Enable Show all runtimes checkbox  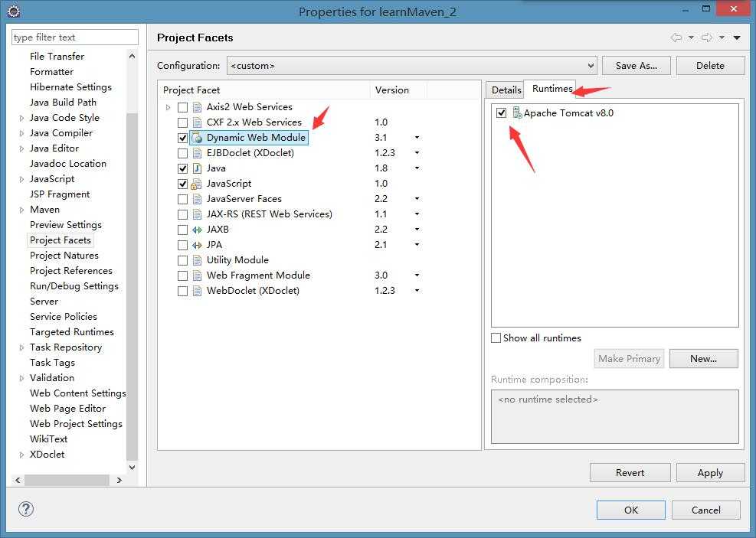click(496, 337)
